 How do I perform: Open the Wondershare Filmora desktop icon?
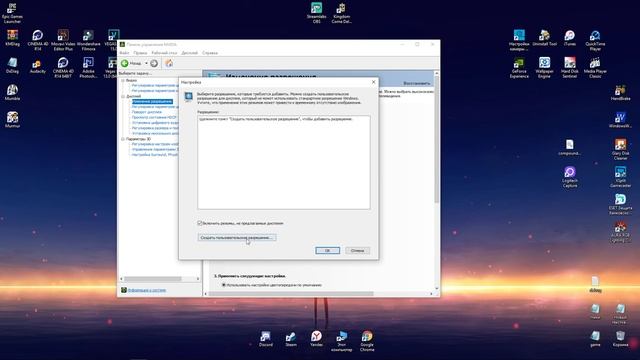click(x=88, y=40)
